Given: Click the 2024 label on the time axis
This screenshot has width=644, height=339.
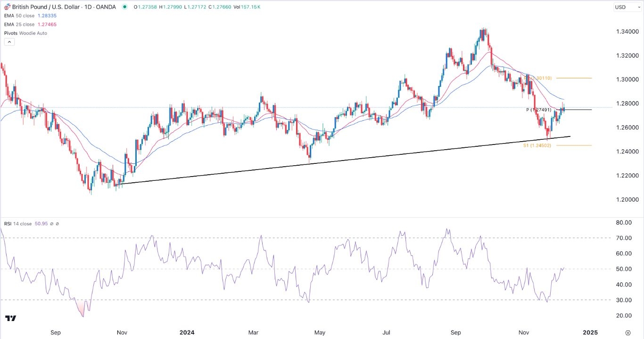Looking at the screenshot, I should [187, 332].
